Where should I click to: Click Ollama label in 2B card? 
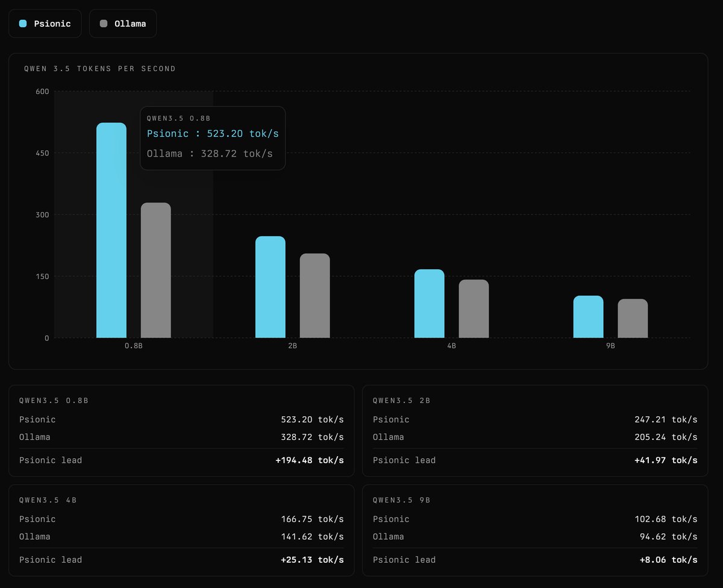click(x=389, y=437)
